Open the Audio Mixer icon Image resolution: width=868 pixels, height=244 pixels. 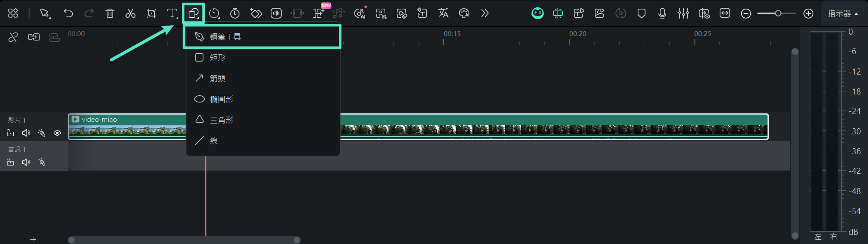click(x=683, y=13)
